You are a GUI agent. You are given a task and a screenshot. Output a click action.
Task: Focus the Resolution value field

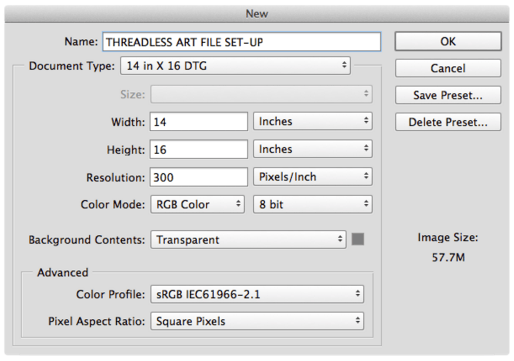199,177
